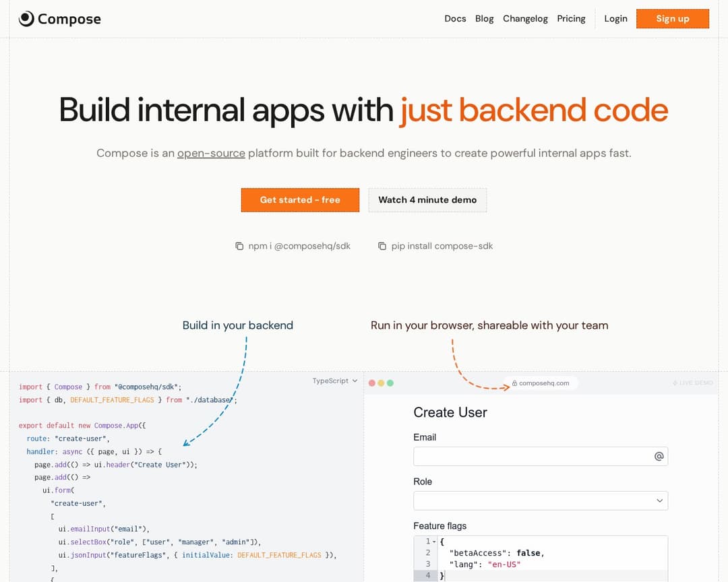Click Get started - free button
The image size is (728, 582).
(300, 200)
